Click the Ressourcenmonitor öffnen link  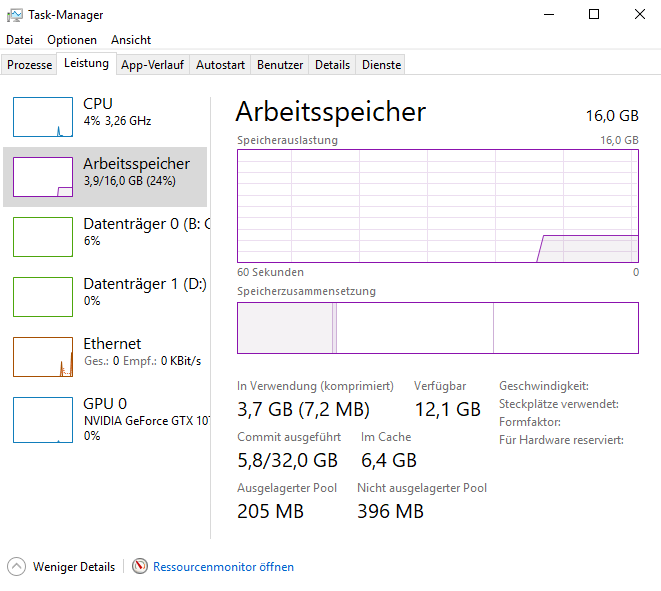tap(223, 567)
